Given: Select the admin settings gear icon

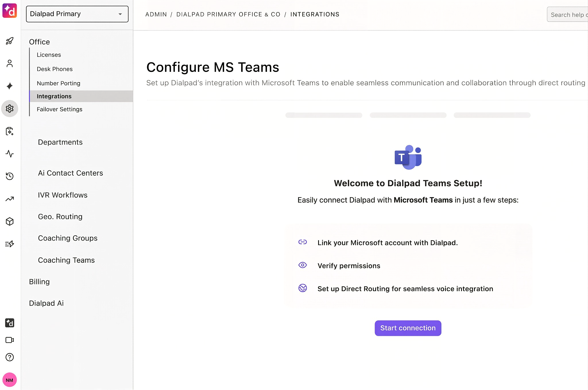Looking at the screenshot, I should [x=9, y=109].
